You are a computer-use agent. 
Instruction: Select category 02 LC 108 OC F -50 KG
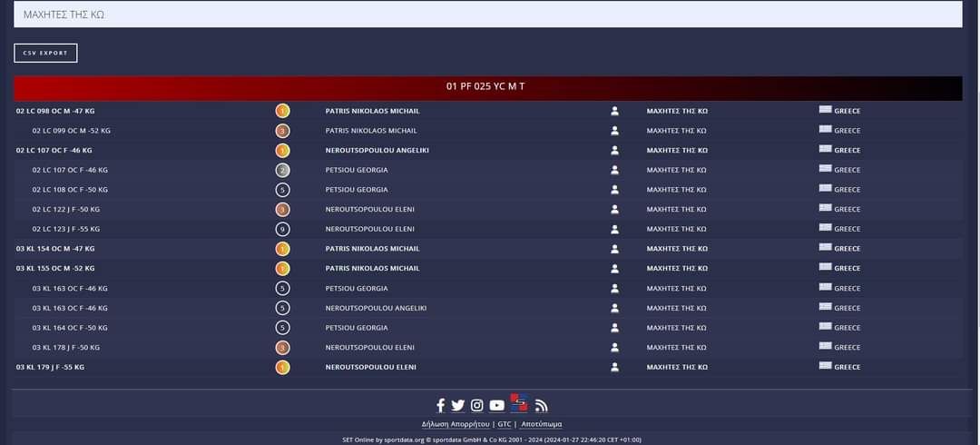tap(70, 190)
